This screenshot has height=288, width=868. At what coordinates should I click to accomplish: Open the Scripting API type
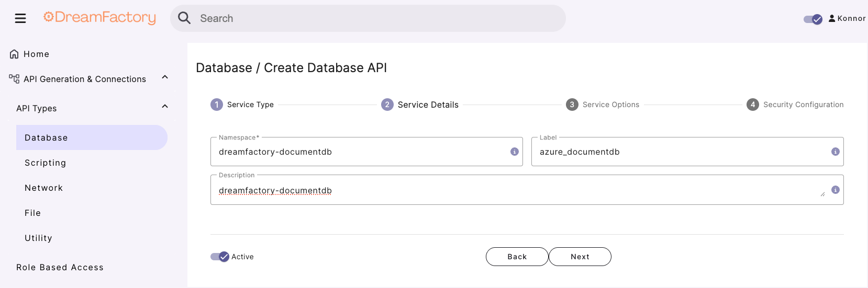45,163
